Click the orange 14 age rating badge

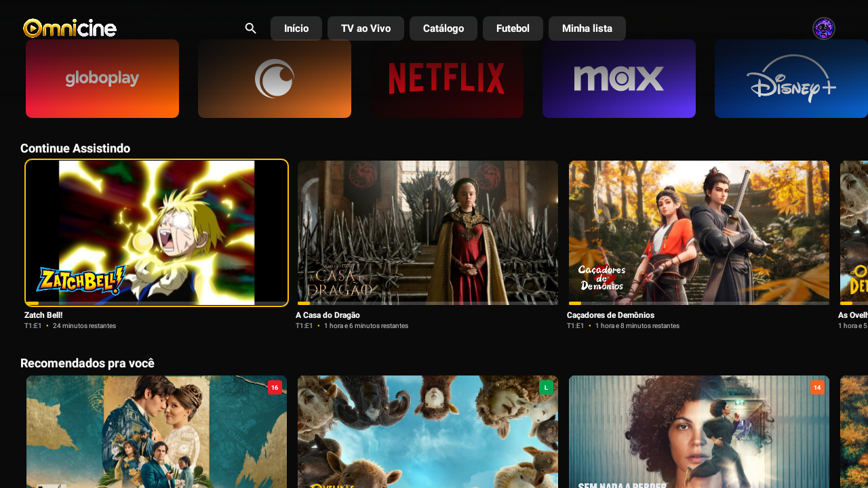point(817,387)
